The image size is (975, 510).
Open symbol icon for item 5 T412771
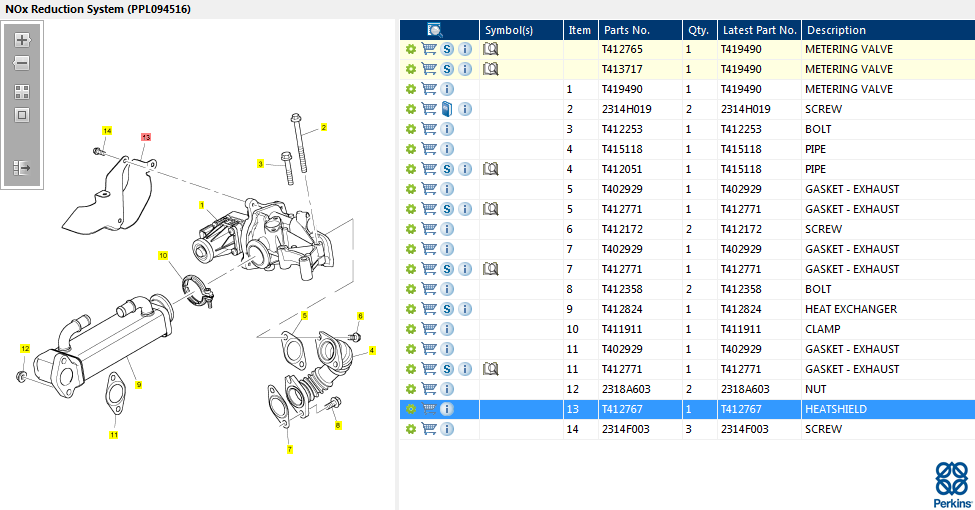[x=491, y=209]
